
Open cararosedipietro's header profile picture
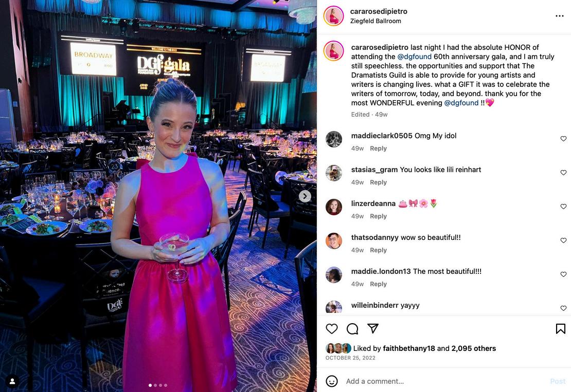[x=333, y=16]
